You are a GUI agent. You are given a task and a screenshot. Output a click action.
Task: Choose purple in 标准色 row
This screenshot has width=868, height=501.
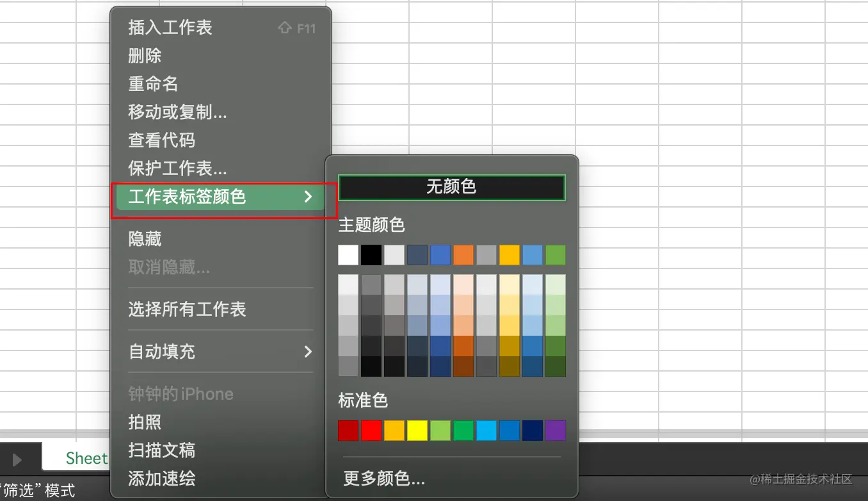(556, 431)
